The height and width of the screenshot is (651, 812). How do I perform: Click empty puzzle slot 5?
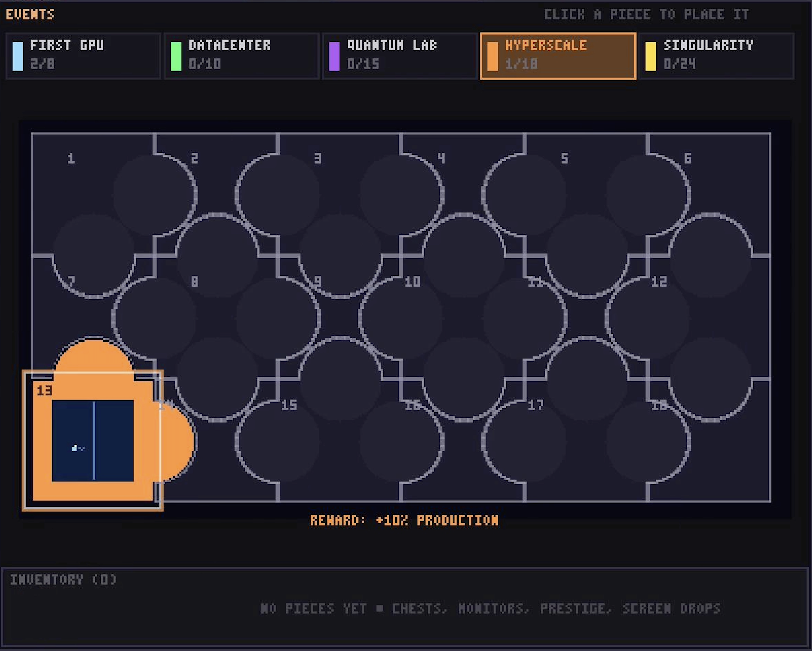(x=586, y=195)
